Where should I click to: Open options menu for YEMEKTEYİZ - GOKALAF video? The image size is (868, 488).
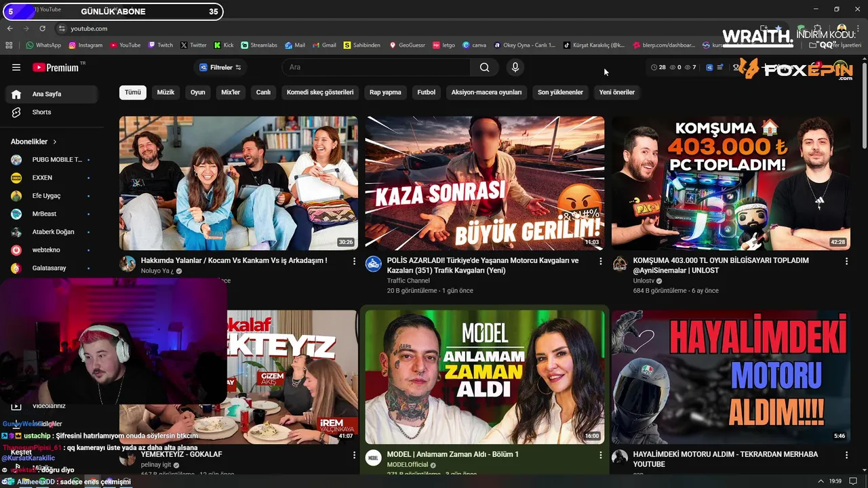tap(354, 455)
